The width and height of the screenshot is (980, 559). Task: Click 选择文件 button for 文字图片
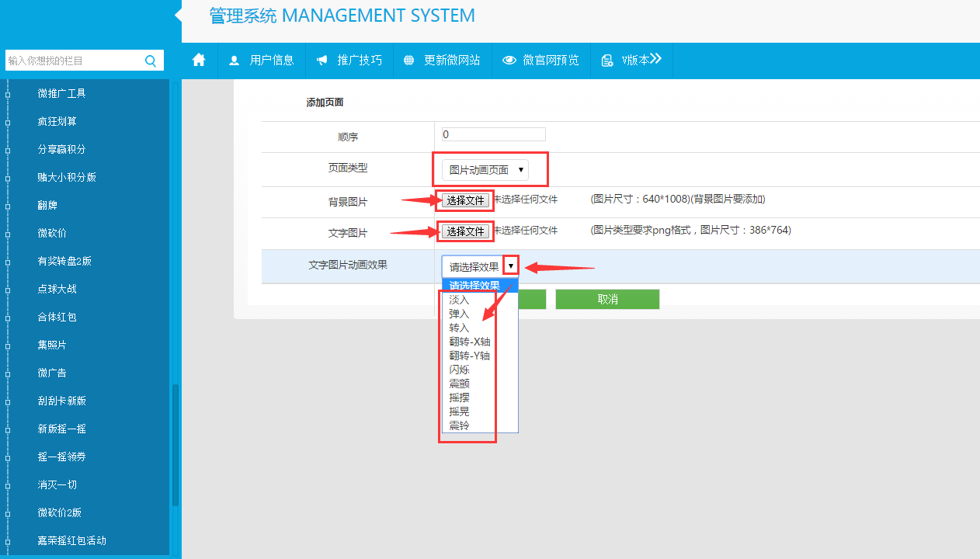pos(466,231)
